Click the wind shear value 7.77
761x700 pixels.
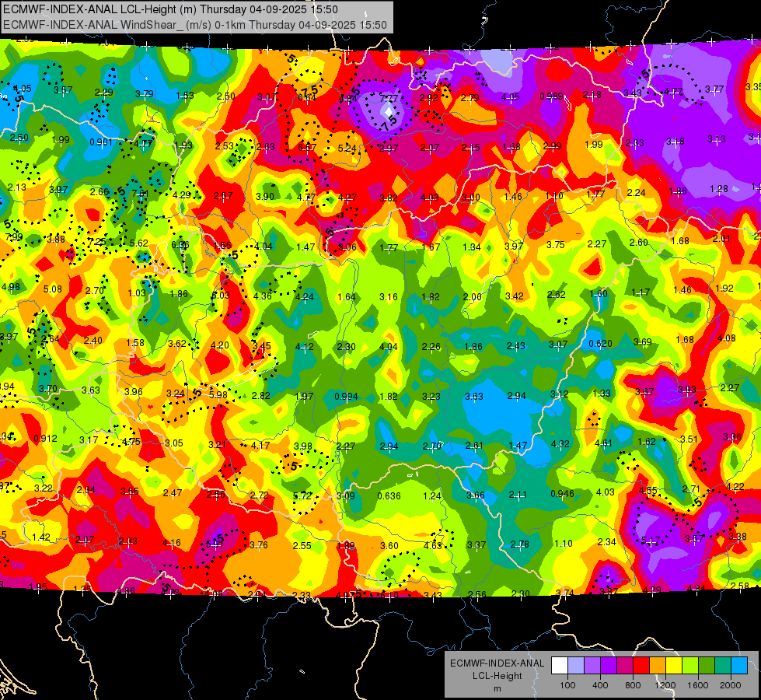(x=388, y=98)
